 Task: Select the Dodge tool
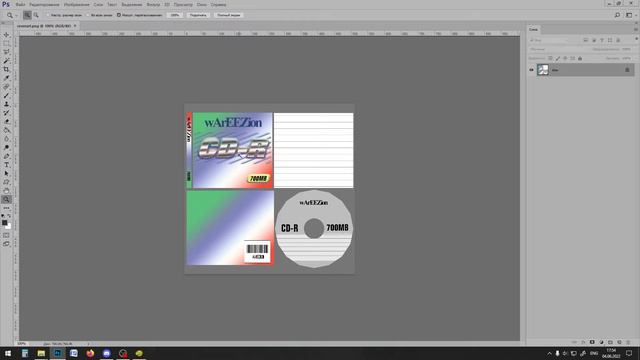[6, 147]
